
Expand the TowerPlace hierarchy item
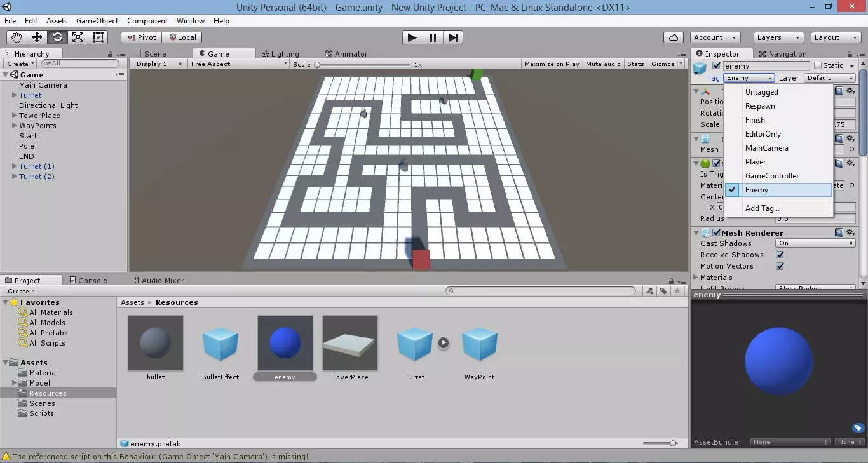pyautogui.click(x=15, y=116)
